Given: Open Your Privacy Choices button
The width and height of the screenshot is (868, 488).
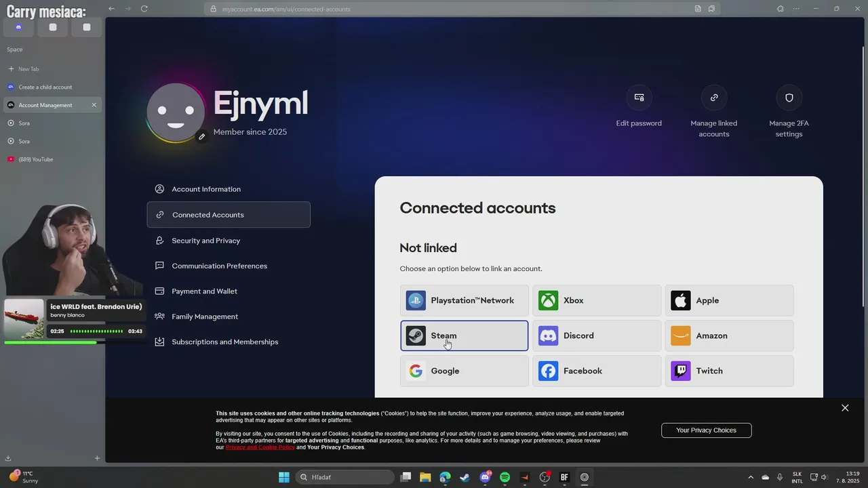Looking at the screenshot, I should tap(706, 430).
